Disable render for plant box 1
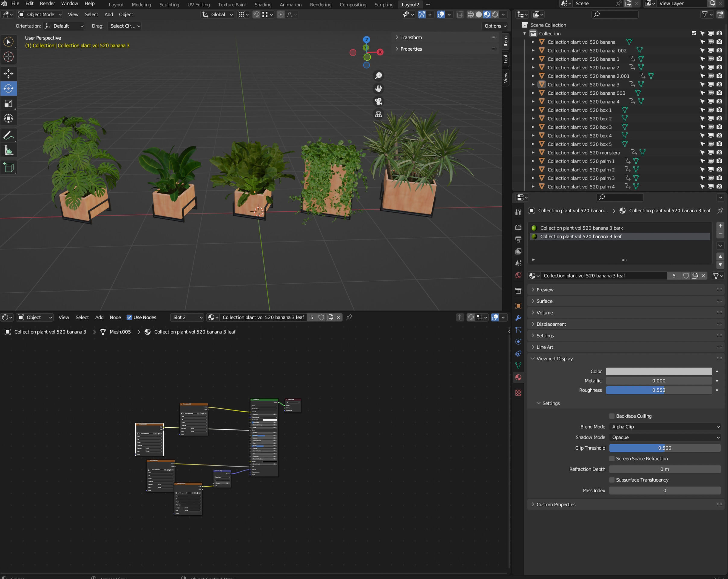This screenshot has width=728, height=579. 719,110
